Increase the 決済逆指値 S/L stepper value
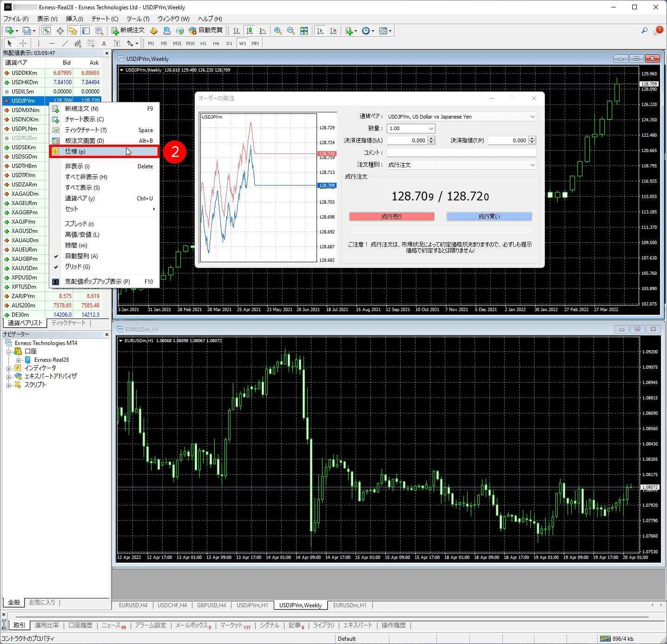The width and height of the screenshot is (667, 644). coord(431,138)
